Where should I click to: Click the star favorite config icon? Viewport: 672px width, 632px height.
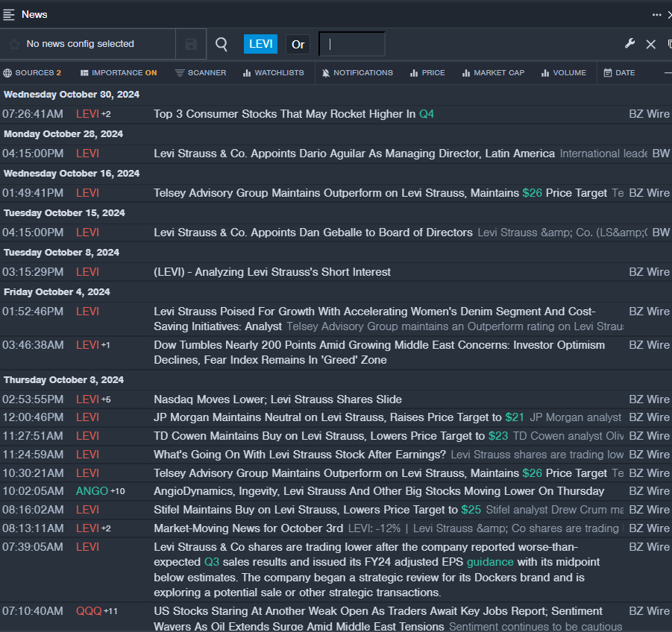14,44
